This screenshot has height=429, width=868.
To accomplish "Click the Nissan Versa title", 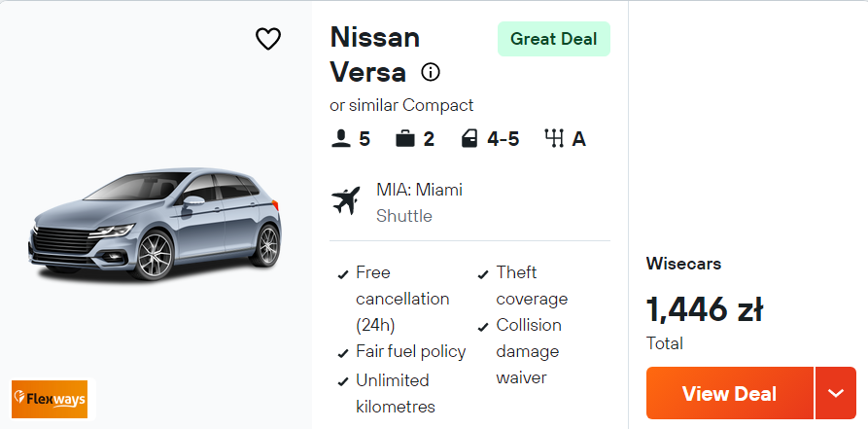I will (374, 54).
